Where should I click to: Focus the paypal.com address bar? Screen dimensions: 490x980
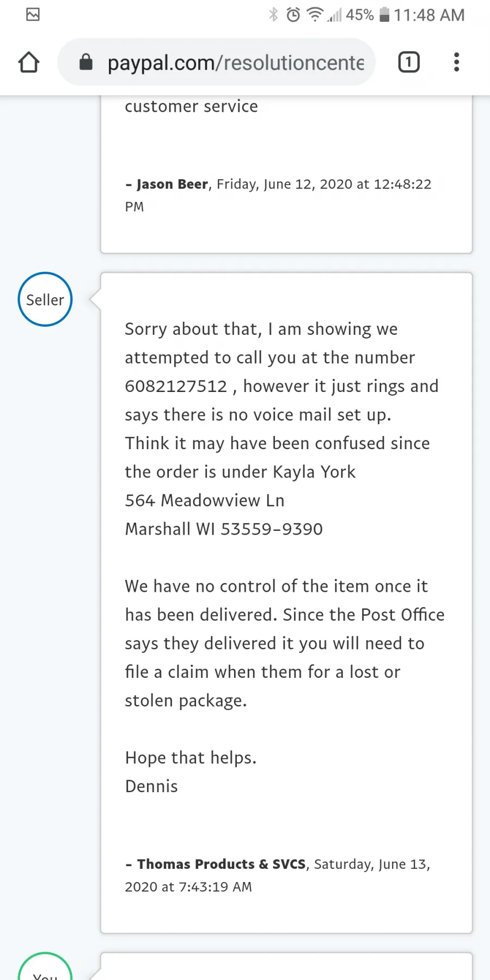click(x=235, y=63)
